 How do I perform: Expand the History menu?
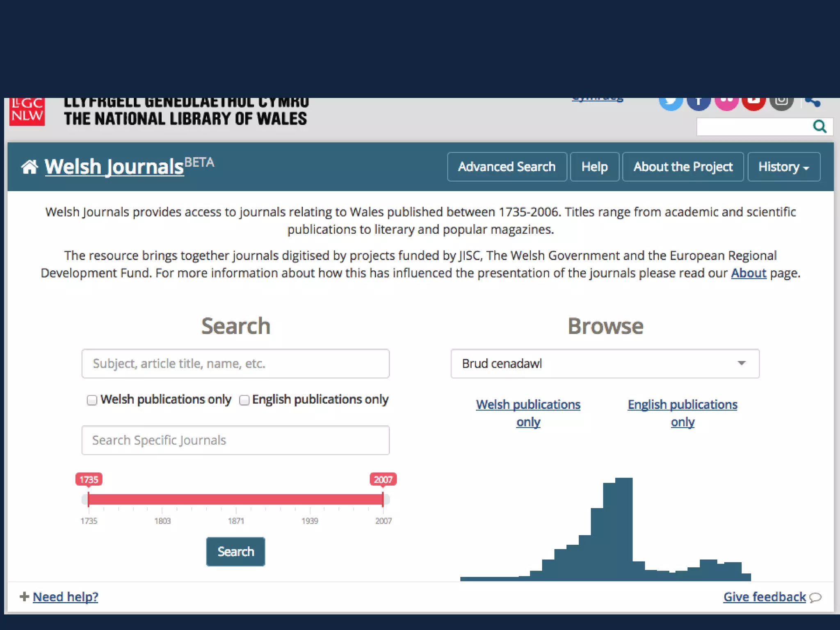[783, 167]
